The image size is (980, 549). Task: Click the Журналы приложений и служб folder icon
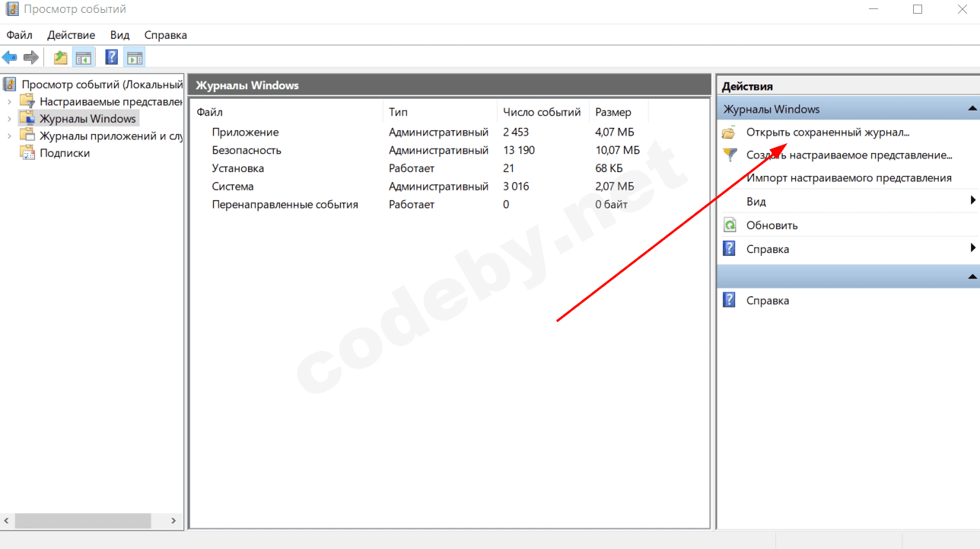pos(27,136)
